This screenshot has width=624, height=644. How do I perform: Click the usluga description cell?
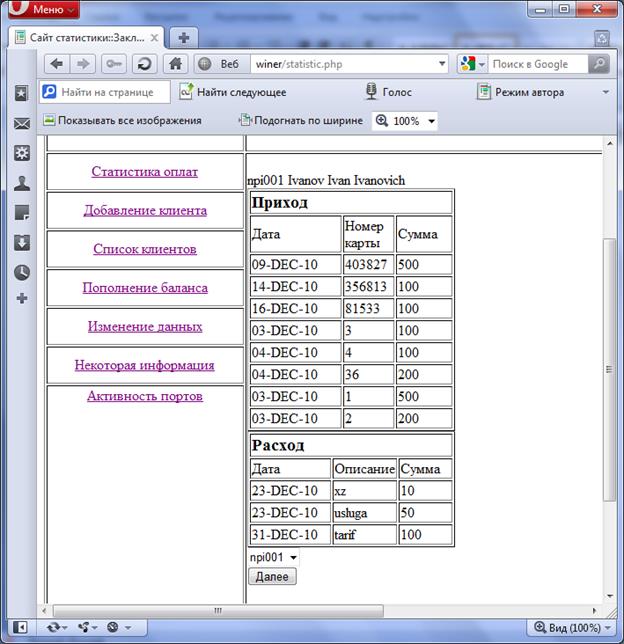click(365, 513)
